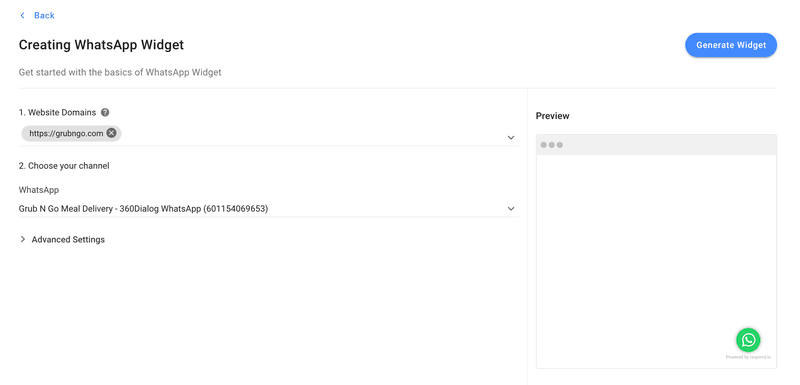Screen dimensions: 800x385
Task: Open the Website Domains help tooltip icon
Action: (x=105, y=113)
